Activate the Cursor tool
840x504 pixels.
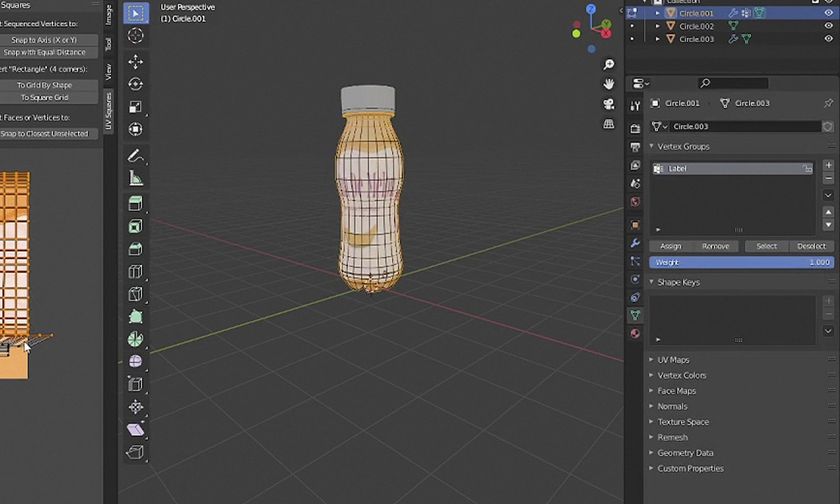tap(135, 36)
